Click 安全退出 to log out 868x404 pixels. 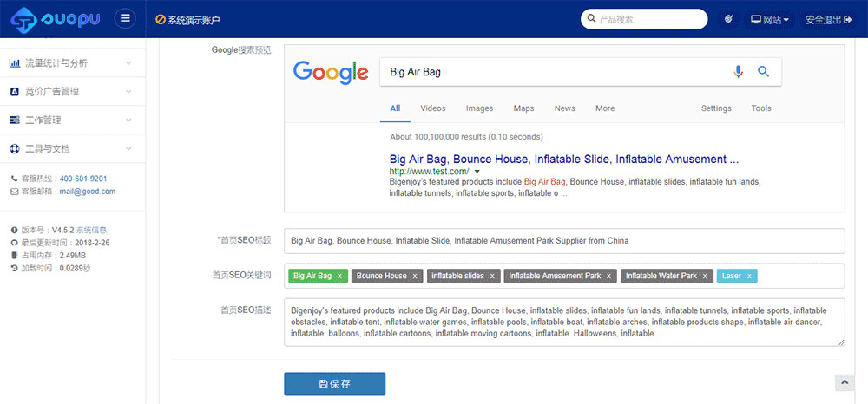[828, 19]
